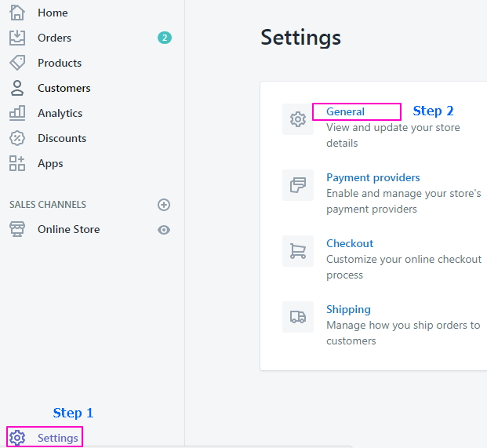The height and width of the screenshot is (448, 487).
Task: Open the Payment providers link
Action: click(x=373, y=177)
